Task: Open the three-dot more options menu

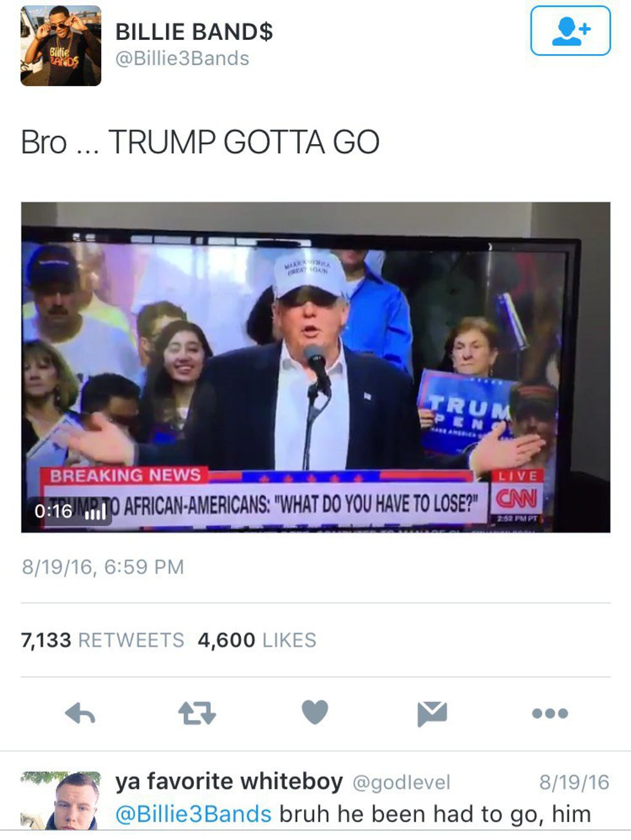Action: coord(551,713)
